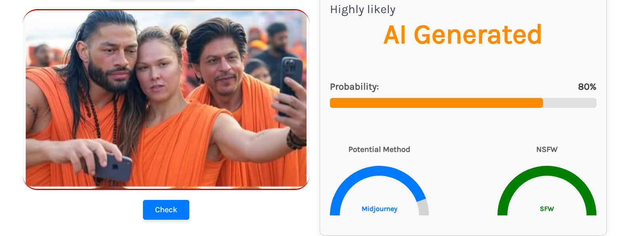The width and height of the screenshot is (644, 236).
Task: Click the gray end segment of Midjourney gauge
Action: tap(423, 207)
